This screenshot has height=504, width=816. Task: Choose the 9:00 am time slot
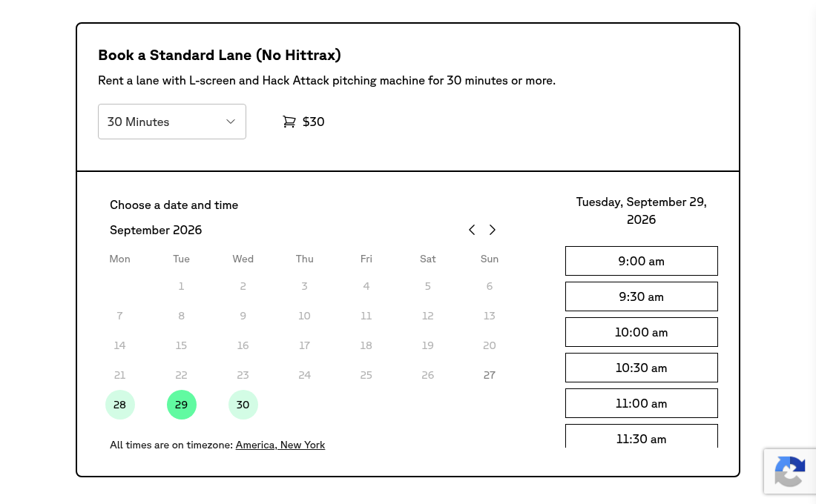point(641,261)
